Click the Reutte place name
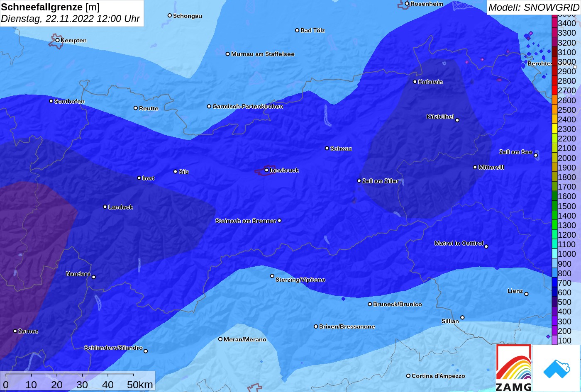This screenshot has height=392, width=581. pos(149,108)
